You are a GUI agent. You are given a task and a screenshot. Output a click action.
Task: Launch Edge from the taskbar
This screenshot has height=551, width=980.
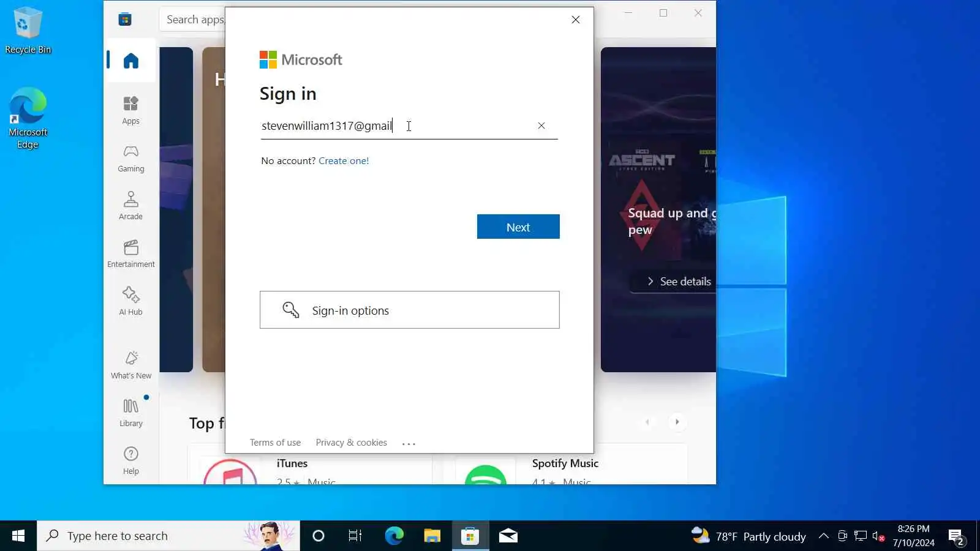point(394,536)
